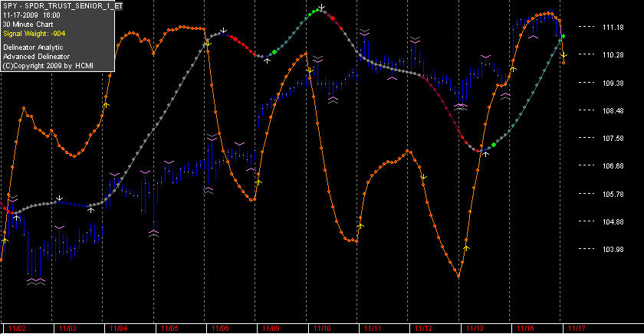Screen dimensions: 644x334
Task: Click the Signal Weight: -904 text
Action: [x=34, y=34]
